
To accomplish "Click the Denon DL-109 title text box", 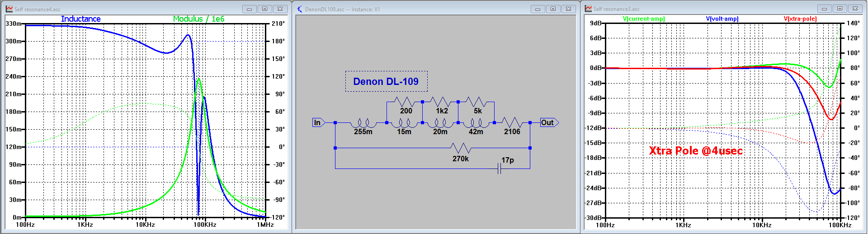I will (x=386, y=81).
